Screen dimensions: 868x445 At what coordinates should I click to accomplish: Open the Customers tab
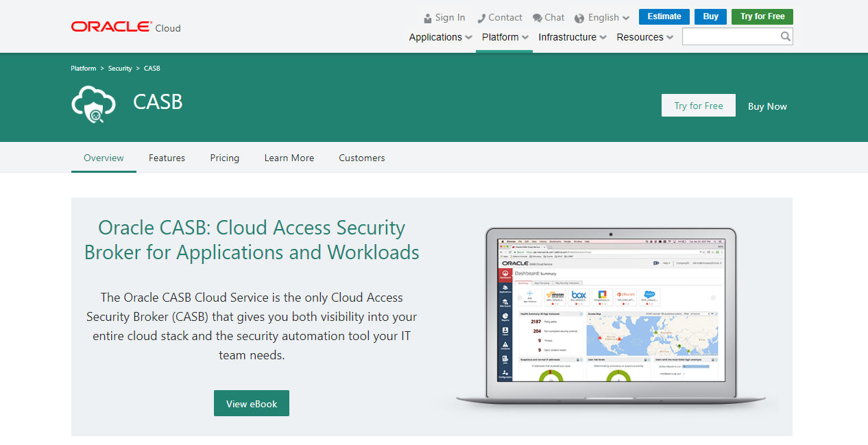pos(362,158)
